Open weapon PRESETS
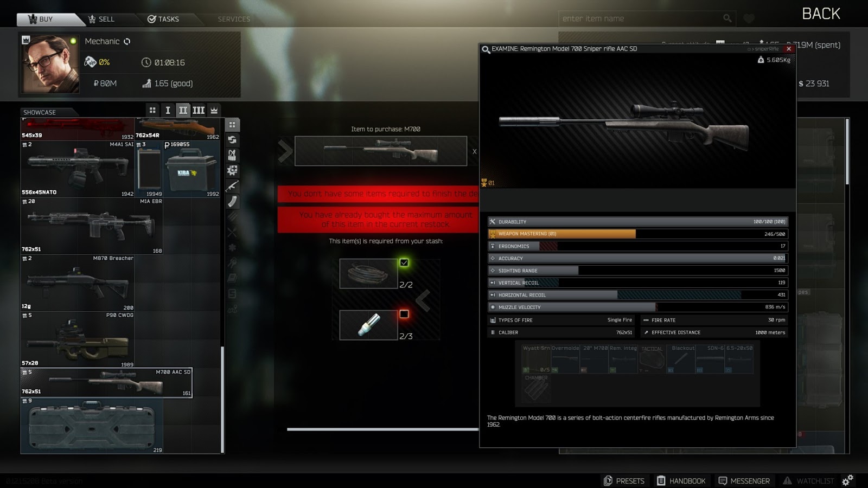The width and height of the screenshot is (868, 488). click(x=624, y=481)
